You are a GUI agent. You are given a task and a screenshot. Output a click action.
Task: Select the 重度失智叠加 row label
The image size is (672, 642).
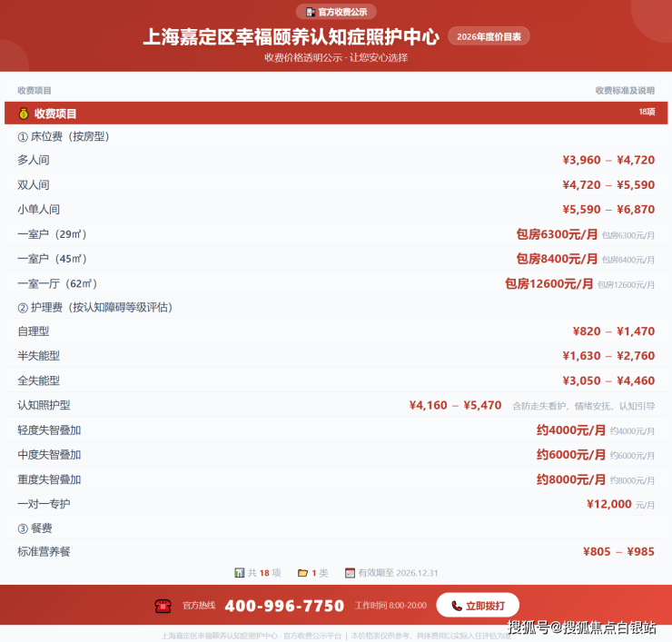(49, 479)
